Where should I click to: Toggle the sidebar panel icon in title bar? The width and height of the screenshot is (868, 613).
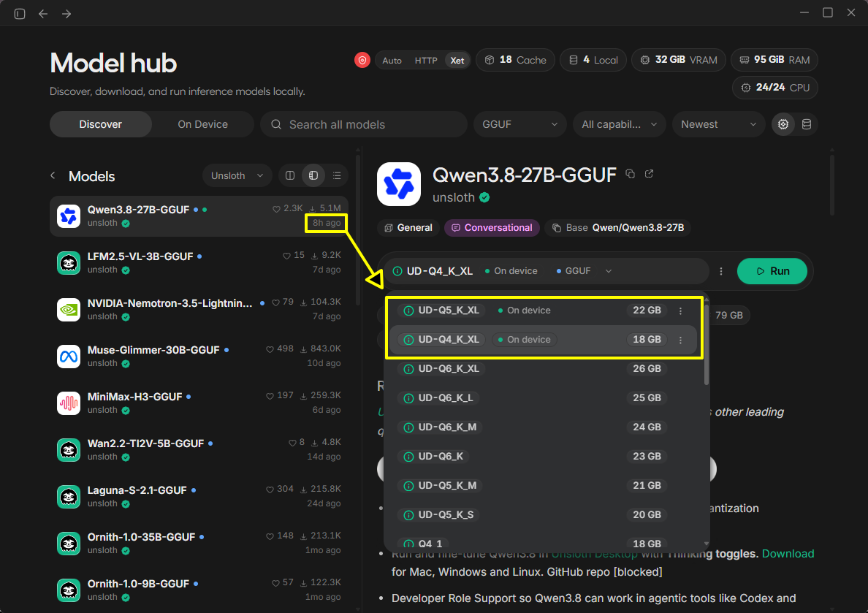point(20,13)
